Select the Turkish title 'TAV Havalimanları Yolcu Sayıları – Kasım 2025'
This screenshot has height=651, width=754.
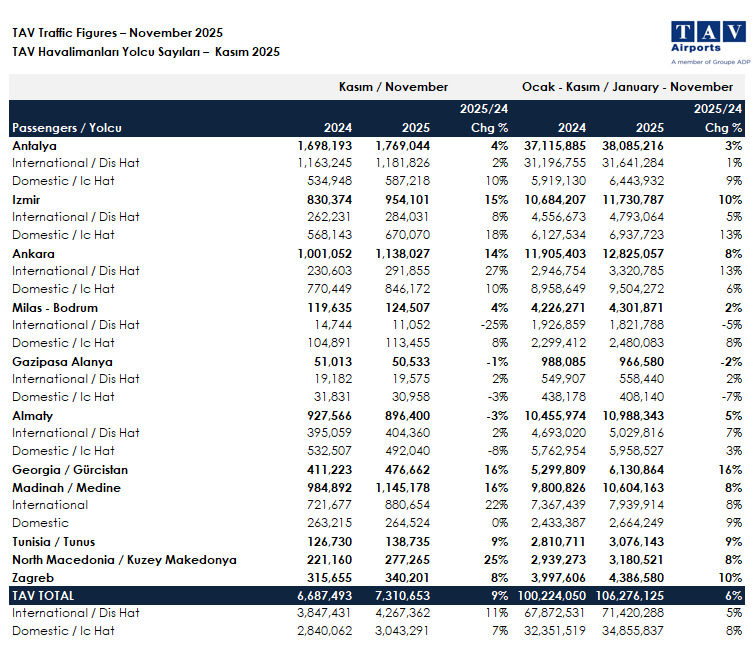[x=146, y=52]
